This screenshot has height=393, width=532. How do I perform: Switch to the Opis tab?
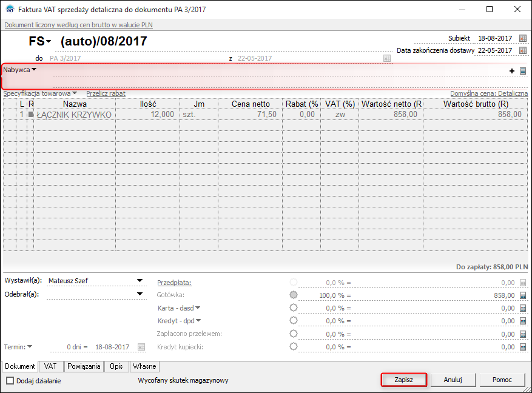click(x=116, y=366)
